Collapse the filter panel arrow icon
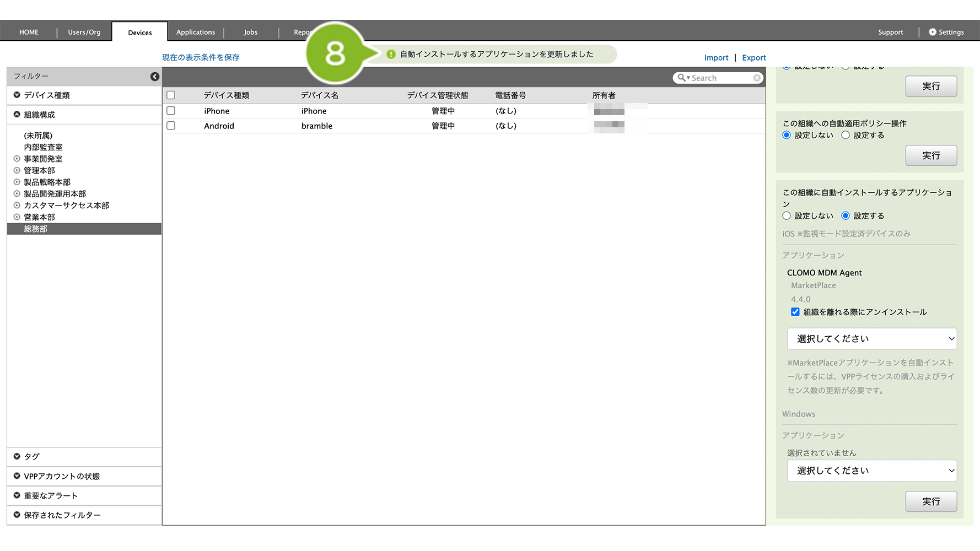This screenshot has height=551, width=980. coord(155,77)
